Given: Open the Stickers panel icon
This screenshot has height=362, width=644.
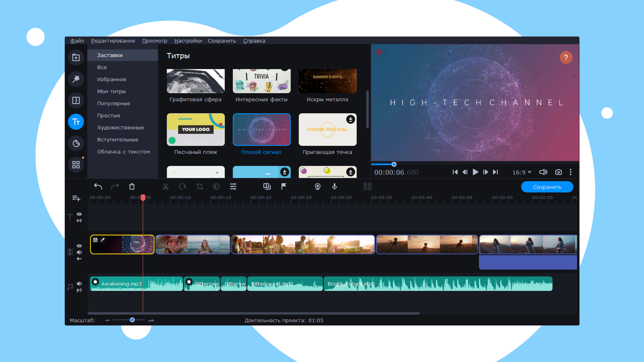Looking at the screenshot, I should point(76,143).
